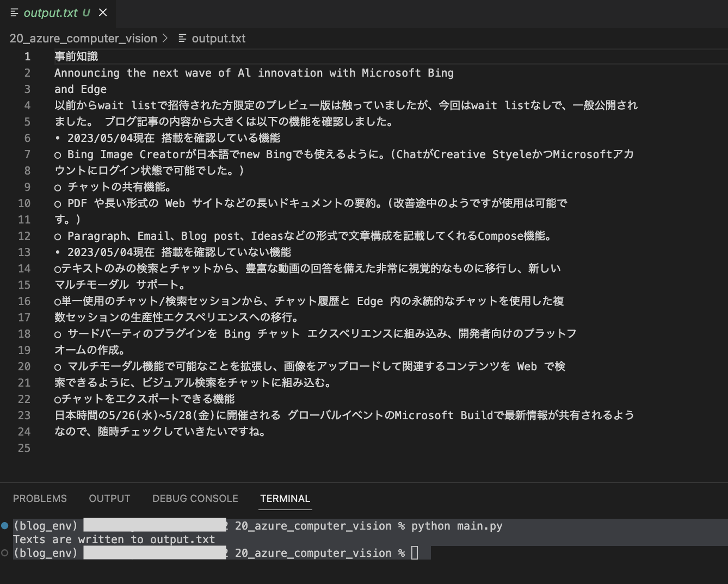Expand the breadcrumb chevron after folder name
Screen dimensions: 728x584
(x=165, y=39)
